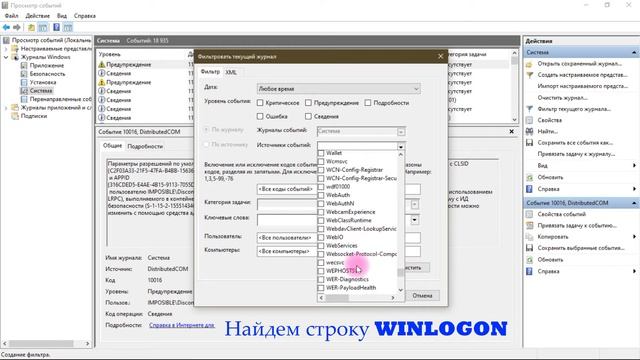Click Привязать задачу к журналу action

coord(576,154)
